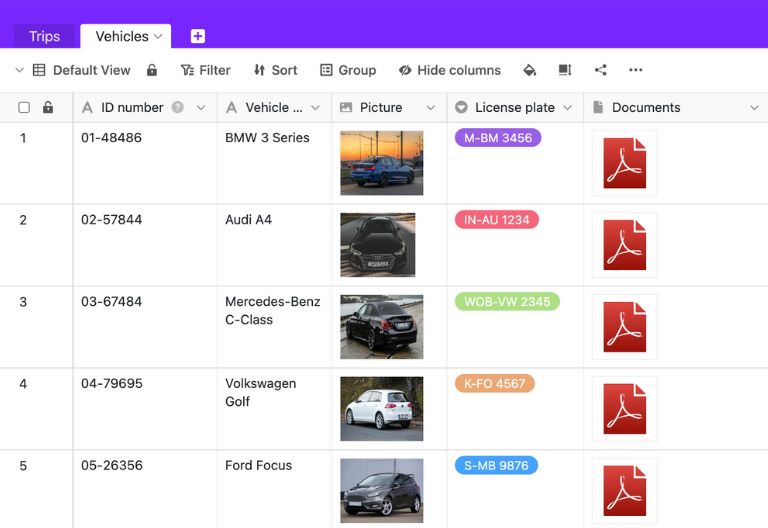Click the share icon in toolbar

[600, 70]
